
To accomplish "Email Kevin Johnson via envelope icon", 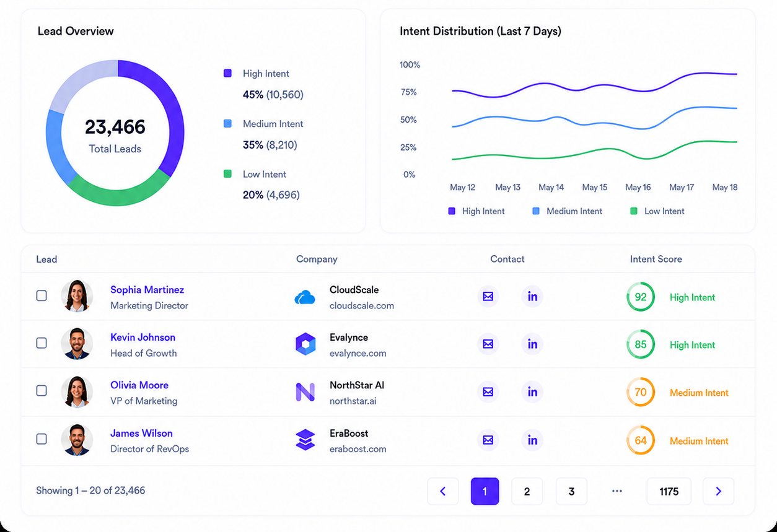I will pyautogui.click(x=488, y=344).
